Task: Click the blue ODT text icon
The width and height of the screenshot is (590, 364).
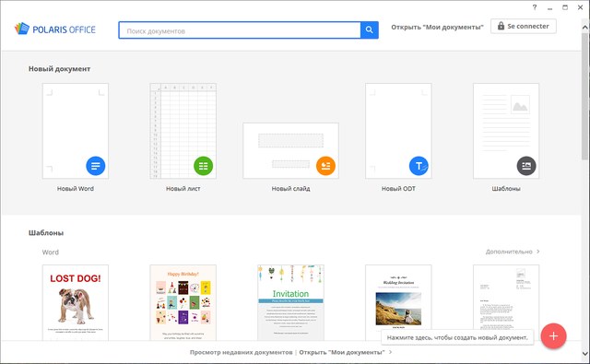Action: (x=419, y=166)
